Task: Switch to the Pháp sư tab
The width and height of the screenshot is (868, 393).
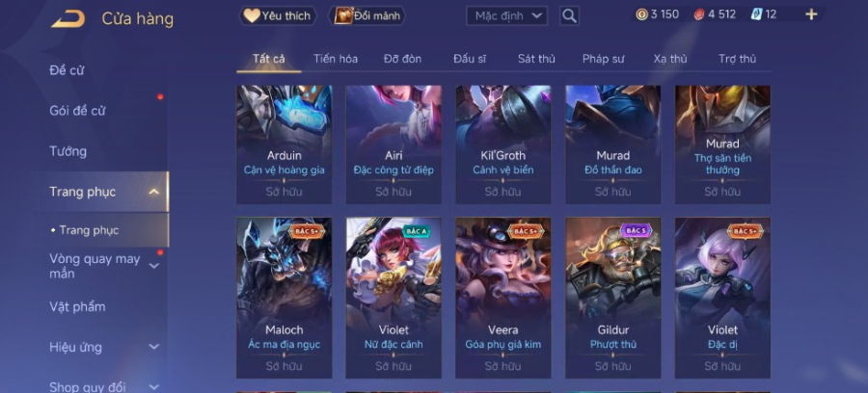Action: coord(604,59)
